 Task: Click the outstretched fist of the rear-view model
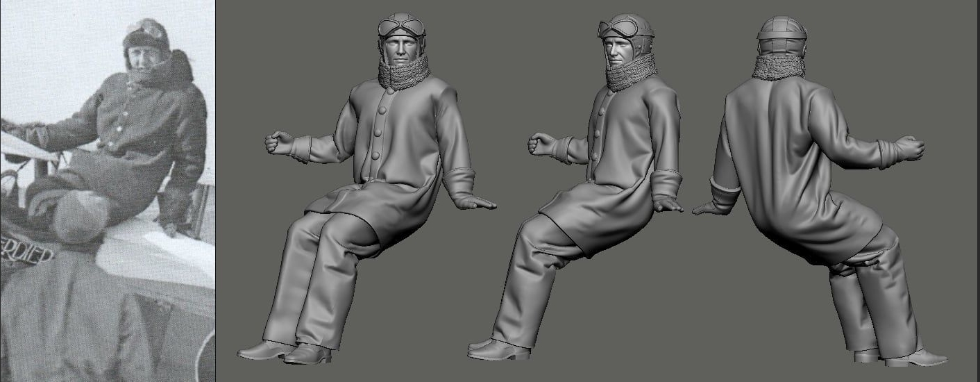click(909, 148)
